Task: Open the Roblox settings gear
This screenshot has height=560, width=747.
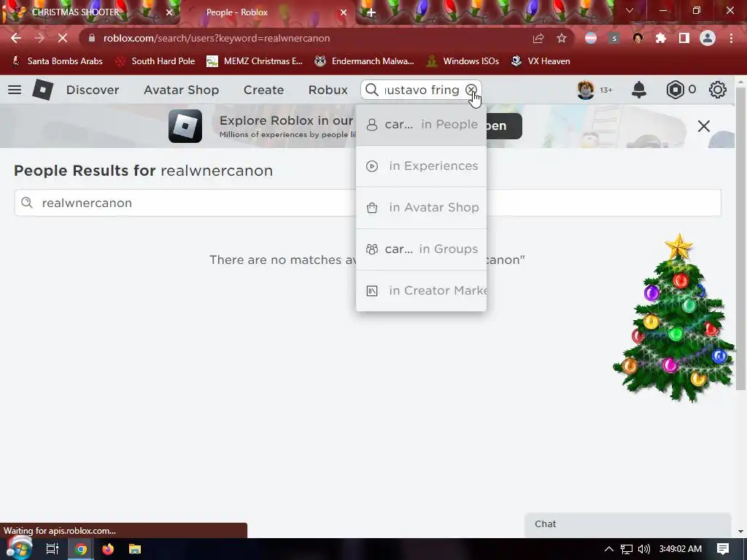Action: (x=718, y=90)
